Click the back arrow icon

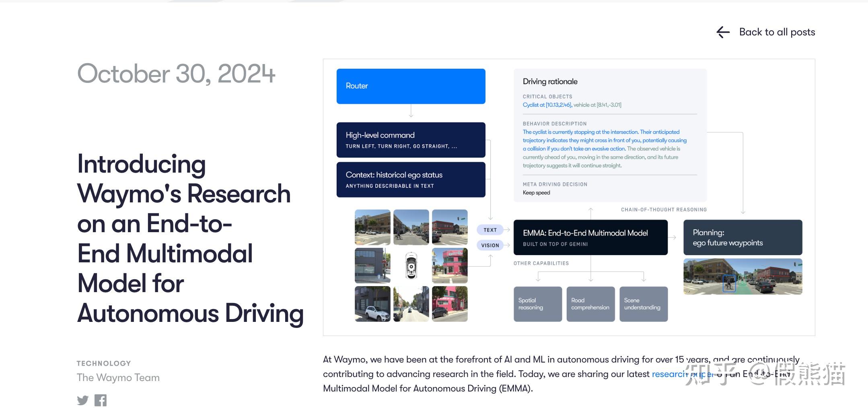723,32
